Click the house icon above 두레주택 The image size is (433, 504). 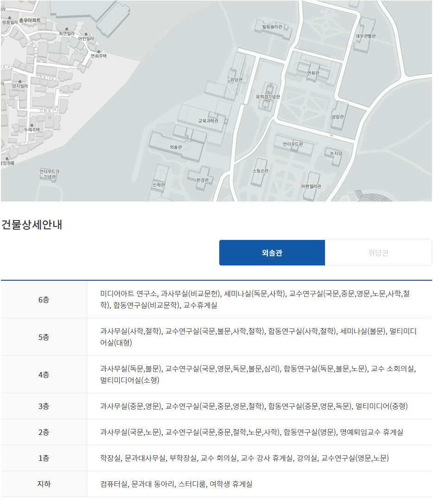click(x=32, y=125)
